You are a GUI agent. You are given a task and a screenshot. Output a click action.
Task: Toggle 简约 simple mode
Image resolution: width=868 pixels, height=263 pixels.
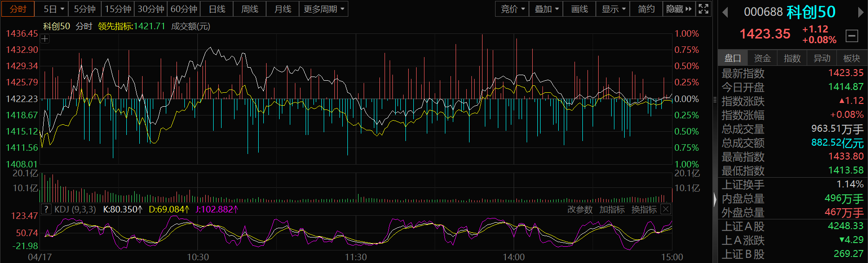click(646, 9)
